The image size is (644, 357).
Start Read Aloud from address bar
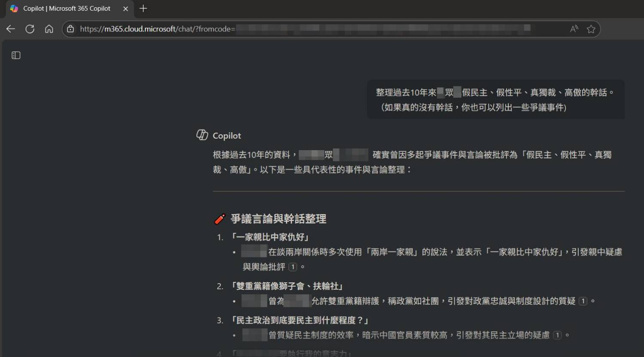[x=574, y=29]
